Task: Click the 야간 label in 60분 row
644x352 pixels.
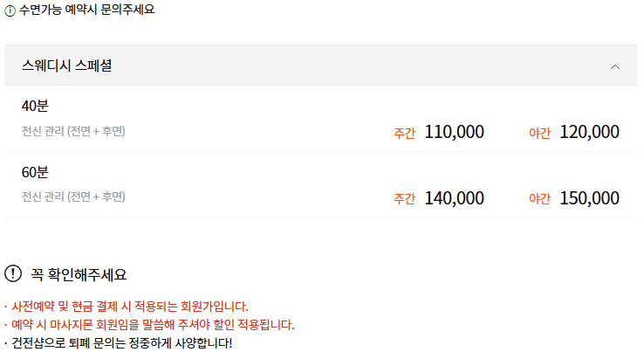Action: (539, 199)
